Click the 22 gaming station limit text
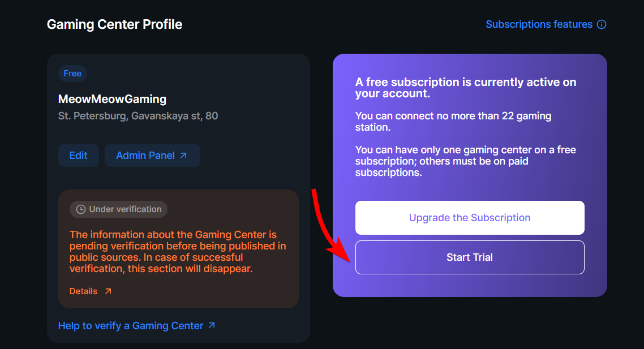 [x=453, y=122]
